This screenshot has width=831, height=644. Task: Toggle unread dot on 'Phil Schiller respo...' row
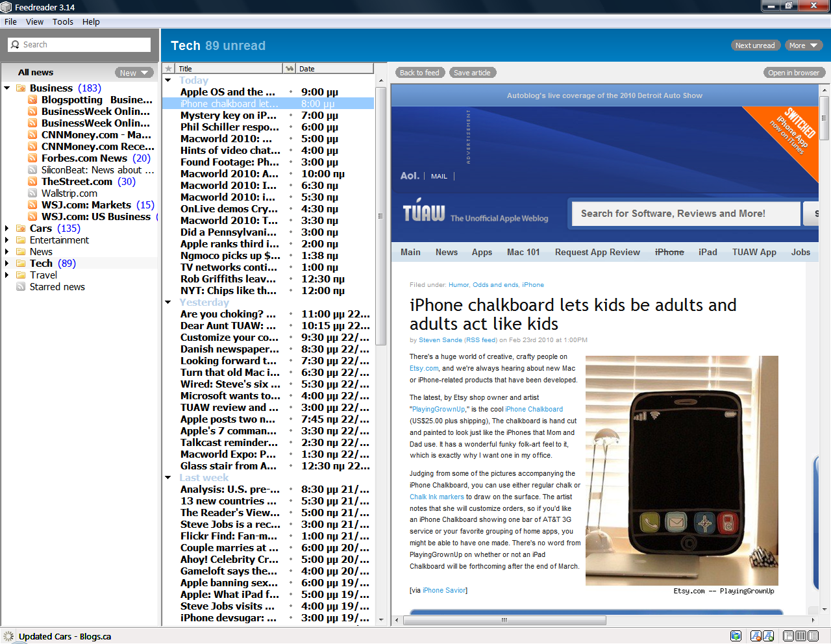click(x=290, y=127)
